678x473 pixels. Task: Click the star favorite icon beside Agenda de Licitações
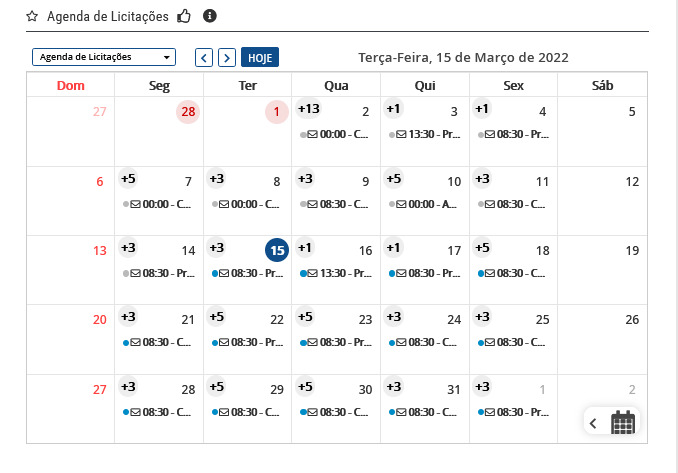32,17
